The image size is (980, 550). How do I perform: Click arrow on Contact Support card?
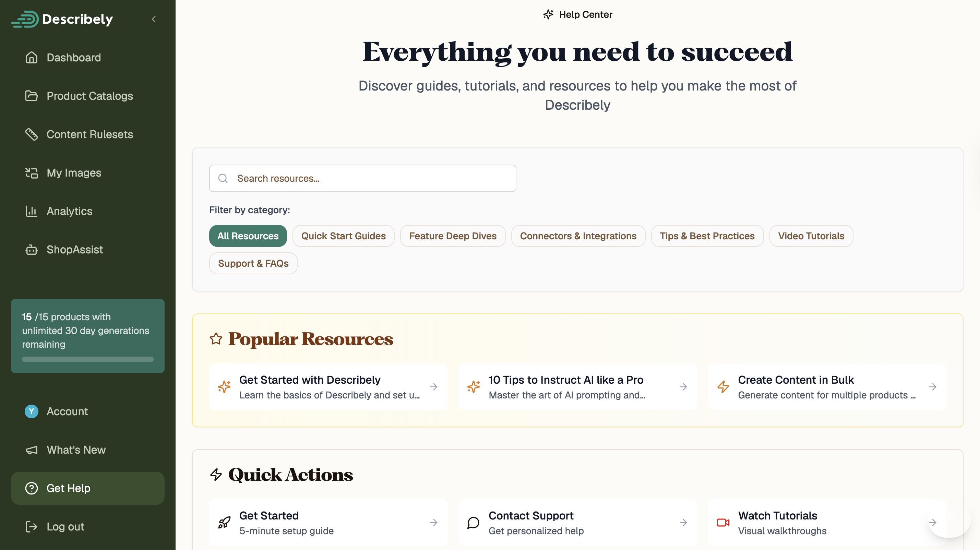[x=683, y=523]
